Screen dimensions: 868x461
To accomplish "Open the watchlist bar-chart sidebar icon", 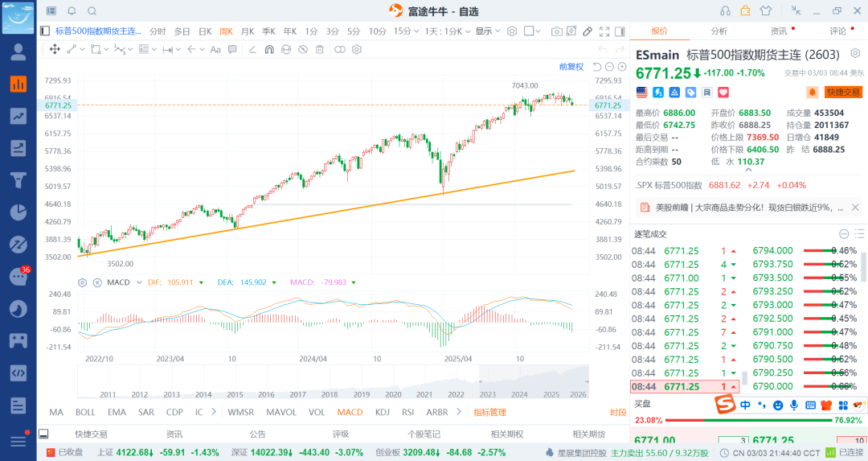I will (18, 84).
